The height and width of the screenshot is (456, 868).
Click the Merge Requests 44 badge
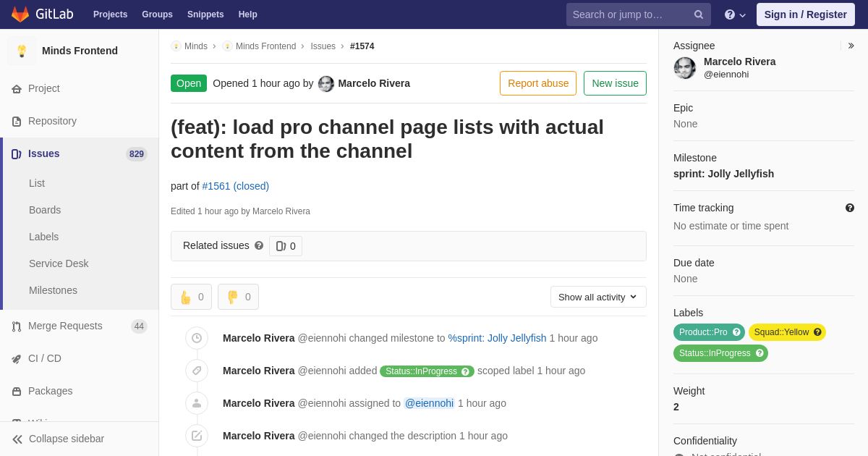coord(139,326)
